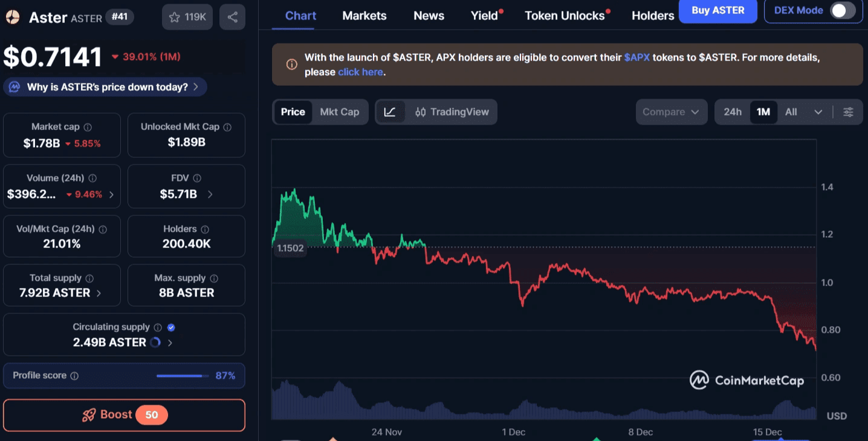This screenshot has height=441, width=868.
Task: Click the 24 Nov date label
Action: tap(387, 432)
